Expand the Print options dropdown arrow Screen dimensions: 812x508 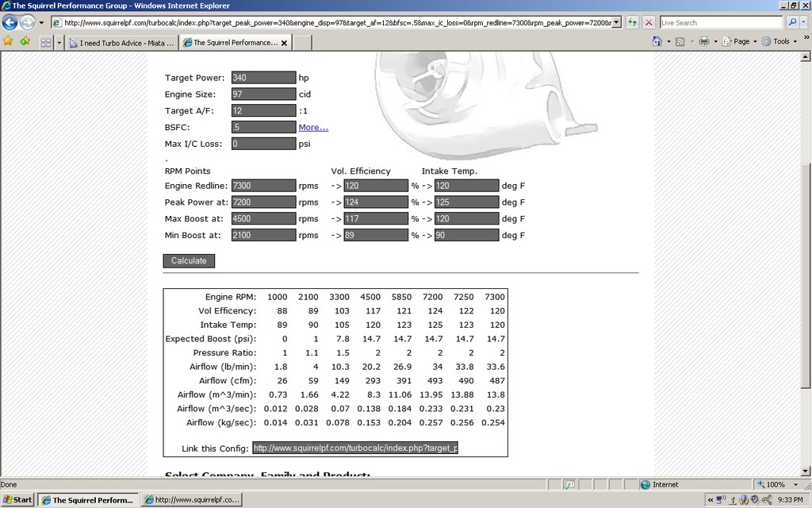[716, 40]
